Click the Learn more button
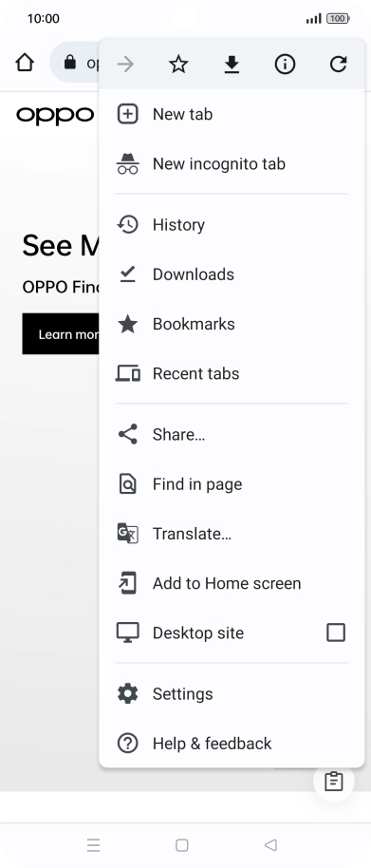 (61, 333)
